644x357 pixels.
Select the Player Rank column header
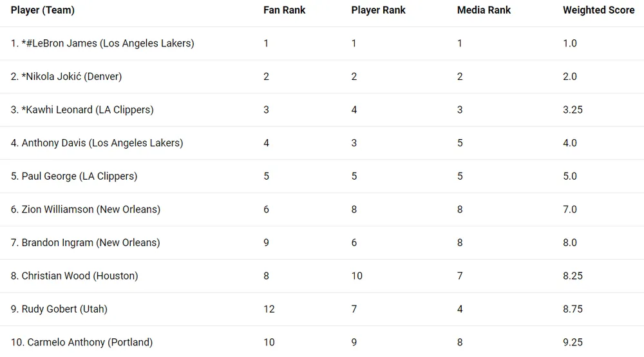point(379,10)
